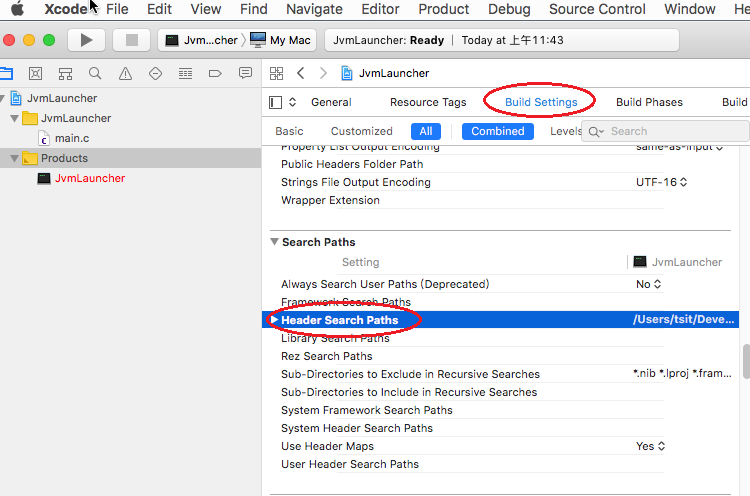Click the /Users/tsit/Deve... header path value
Viewport: 750px width, 496px height.
[684, 320]
